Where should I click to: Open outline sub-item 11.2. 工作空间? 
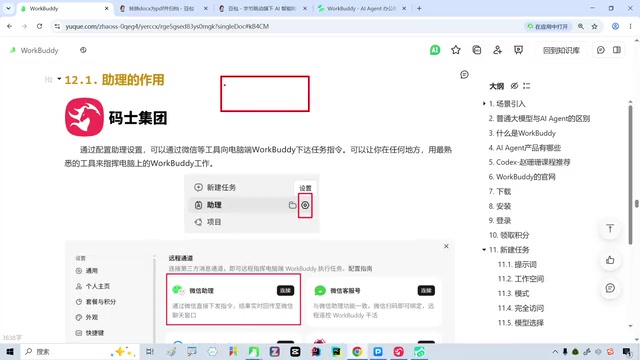pyautogui.click(x=521, y=279)
